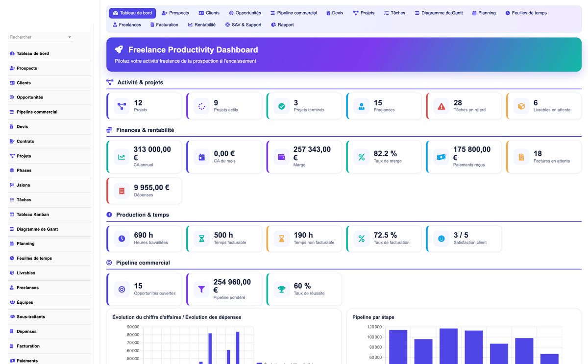Click the 313 000,00 € CA annuel value
Viewport: 588px width, 364px height.
[152, 153]
